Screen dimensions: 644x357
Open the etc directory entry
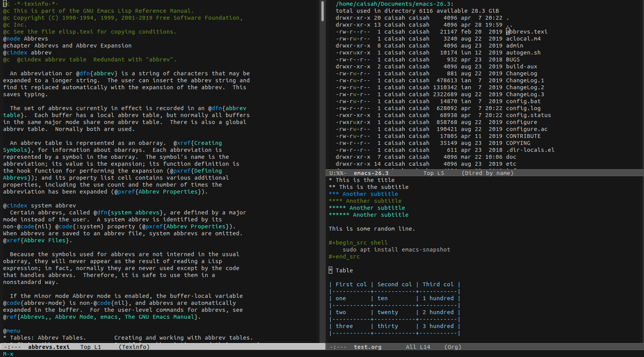coord(511,164)
